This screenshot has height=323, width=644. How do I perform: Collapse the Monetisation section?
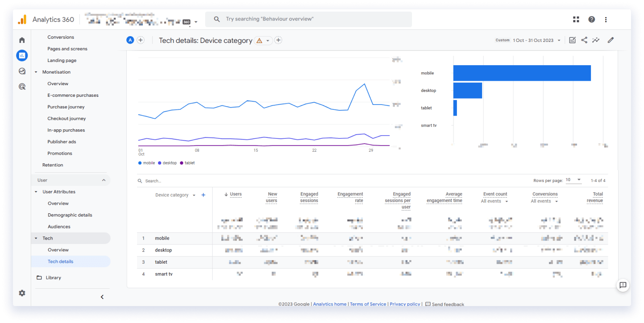(36, 72)
